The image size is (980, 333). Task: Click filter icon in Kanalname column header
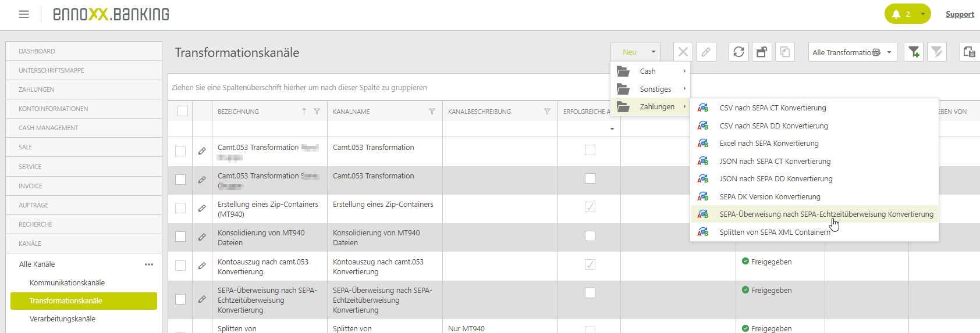point(432,112)
